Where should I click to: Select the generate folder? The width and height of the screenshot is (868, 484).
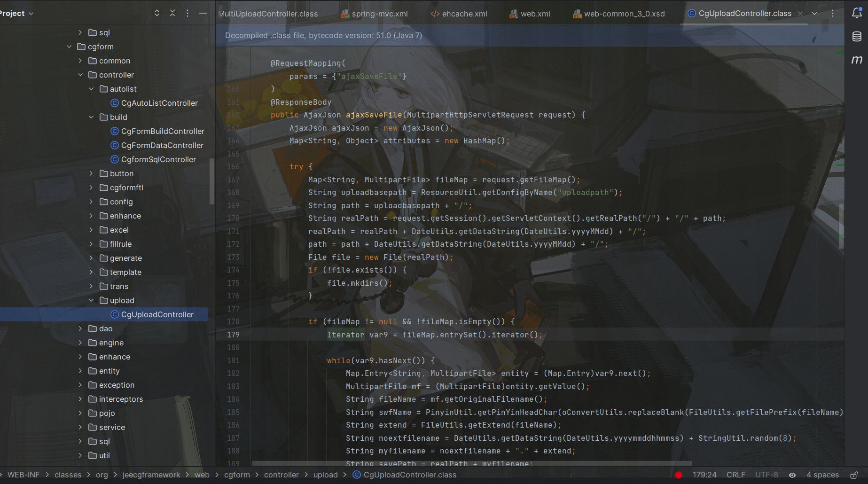pyautogui.click(x=121, y=258)
